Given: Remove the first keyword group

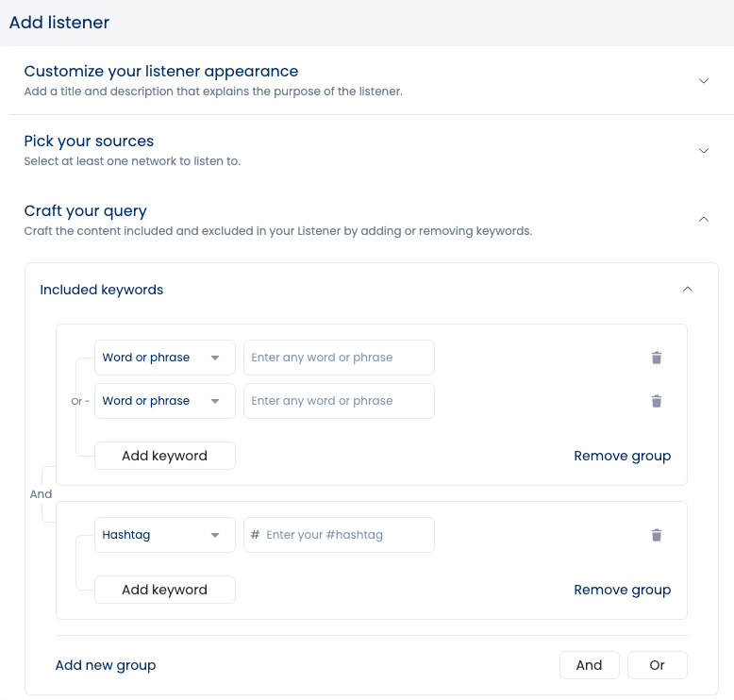Looking at the screenshot, I should pyautogui.click(x=622, y=456).
